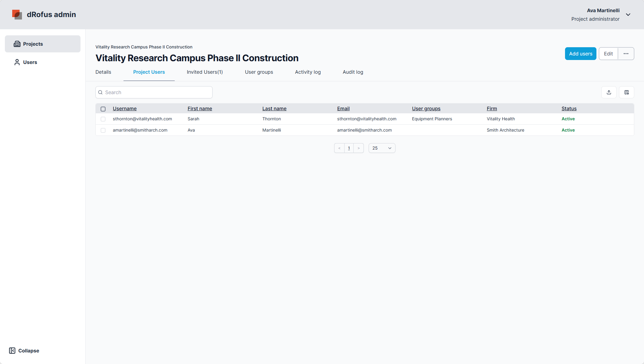Expand the Ava Martinelli account menu
Image resolution: width=644 pixels, height=364 pixels.
tap(628, 15)
